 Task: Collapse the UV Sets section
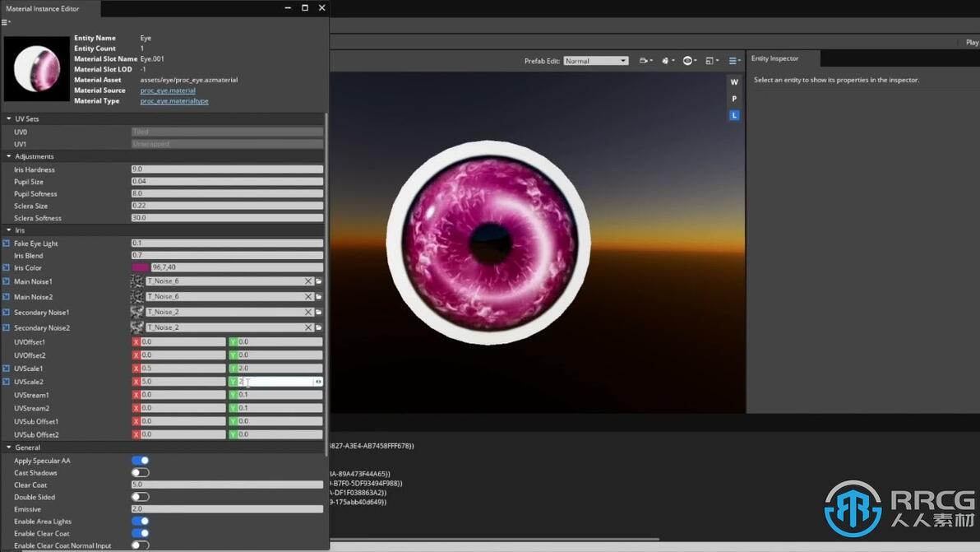point(9,118)
